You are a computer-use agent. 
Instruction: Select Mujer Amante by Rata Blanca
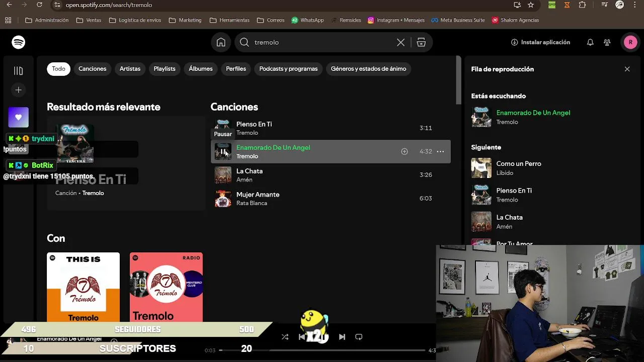coord(331,199)
